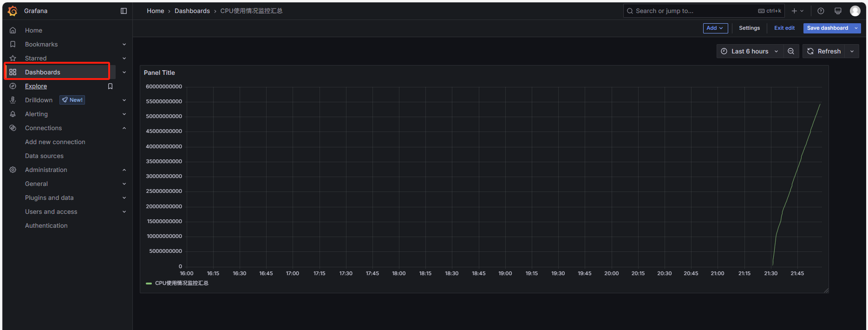
Task: Open Save dashboard options arrow
Action: pyautogui.click(x=856, y=28)
